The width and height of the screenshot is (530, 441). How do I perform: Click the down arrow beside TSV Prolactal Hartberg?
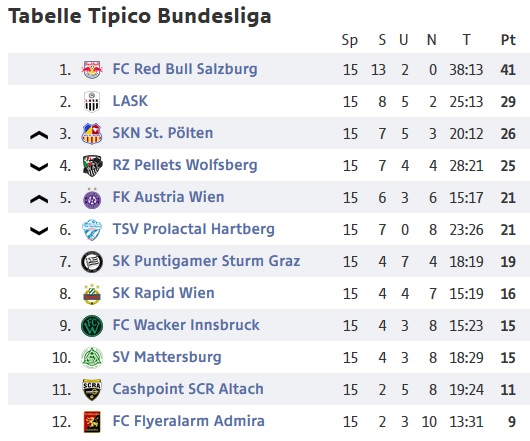click(x=39, y=231)
